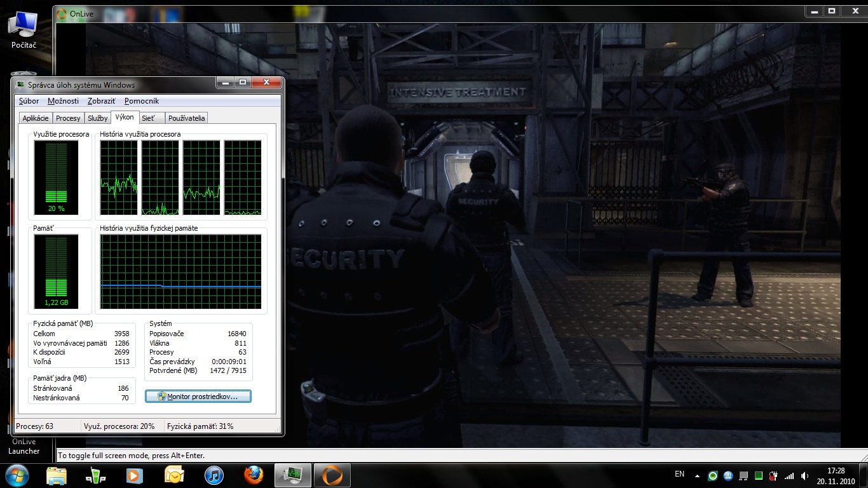Open the mail envelope taskbar icon
Viewport: 868px width, 488px height.
(x=174, y=475)
